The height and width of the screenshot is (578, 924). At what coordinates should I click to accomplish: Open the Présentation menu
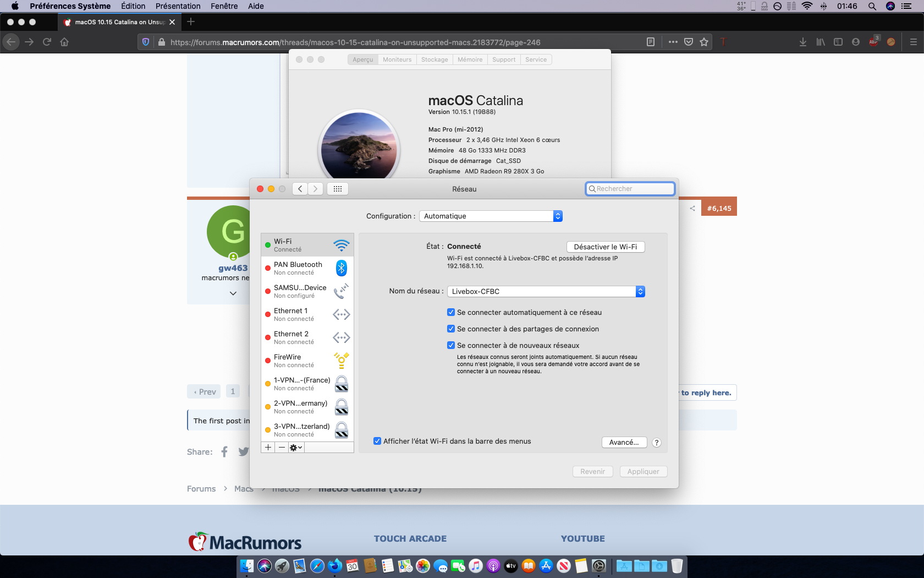point(178,6)
